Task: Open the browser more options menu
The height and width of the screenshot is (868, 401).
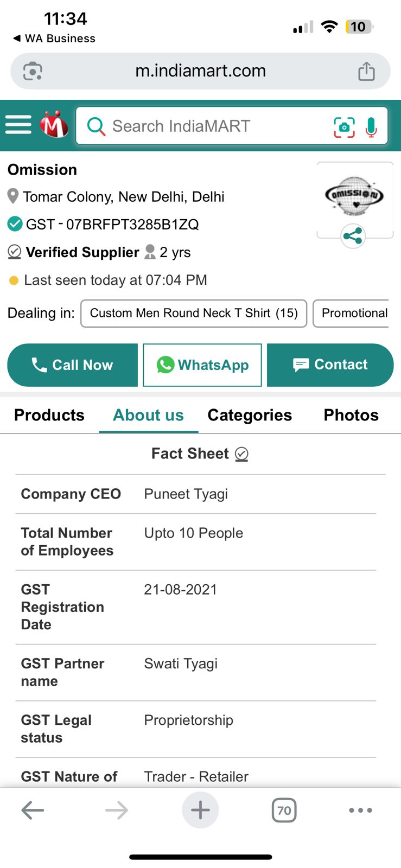Action: pyautogui.click(x=360, y=810)
